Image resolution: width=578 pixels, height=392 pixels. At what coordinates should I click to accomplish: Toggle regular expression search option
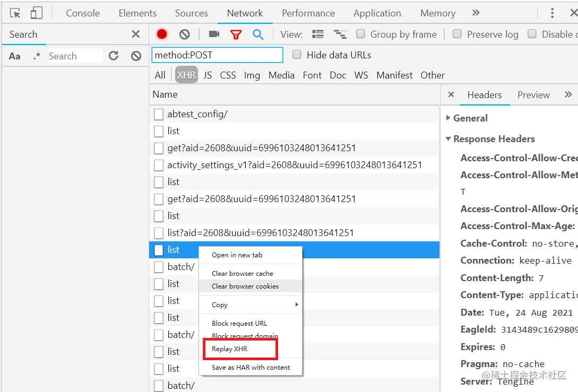click(x=37, y=56)
